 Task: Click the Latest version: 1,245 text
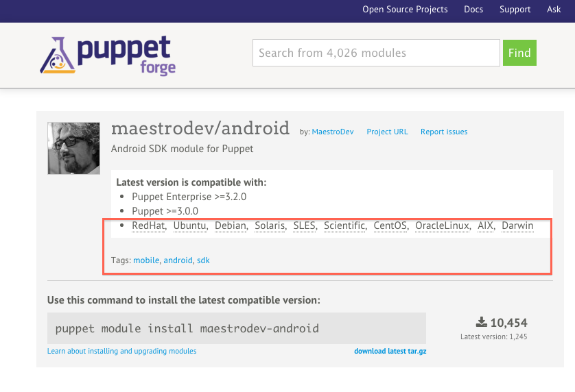point(493,336)
